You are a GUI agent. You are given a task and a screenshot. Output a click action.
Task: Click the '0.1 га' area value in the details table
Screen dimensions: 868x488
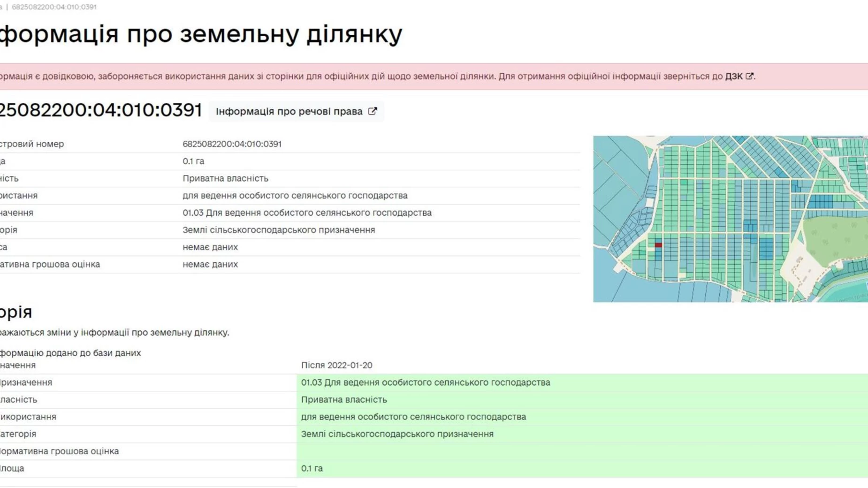pyautogui.click(x=193, y=161)
